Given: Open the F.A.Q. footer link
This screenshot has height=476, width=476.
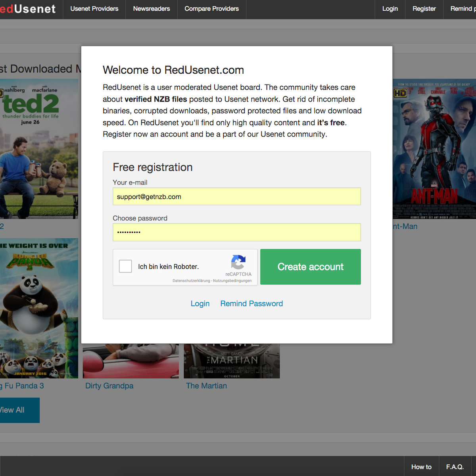Looking at the screenshot, I should [x=455, y=467].
